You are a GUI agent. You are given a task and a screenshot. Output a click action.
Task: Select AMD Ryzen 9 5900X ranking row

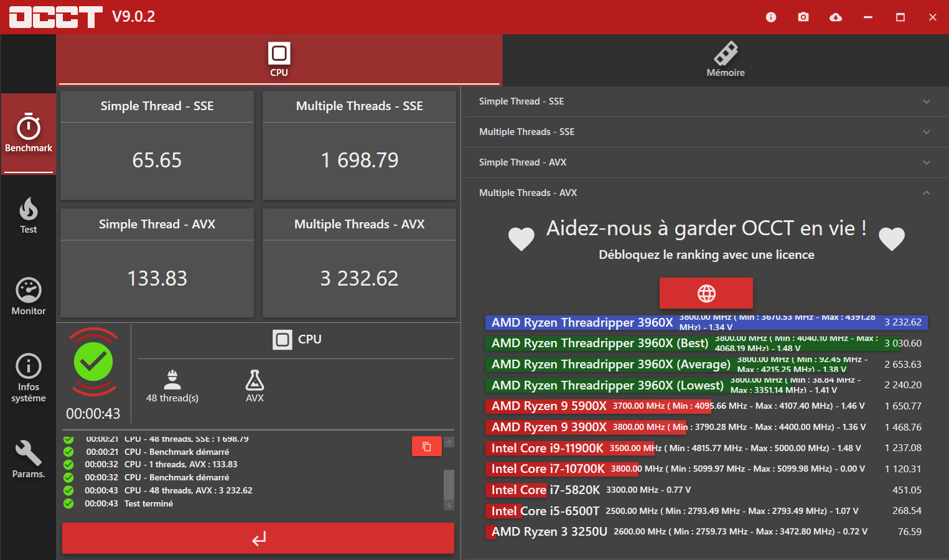pos(706,406)
